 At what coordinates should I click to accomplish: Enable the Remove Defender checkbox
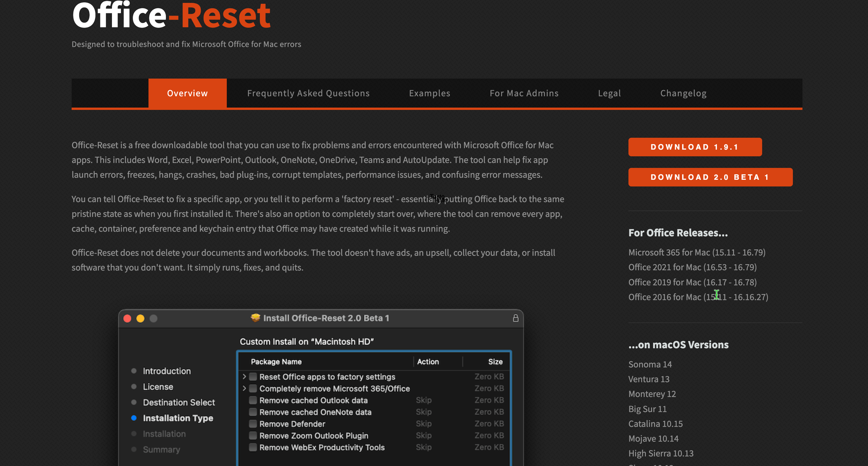click(253, 424)
